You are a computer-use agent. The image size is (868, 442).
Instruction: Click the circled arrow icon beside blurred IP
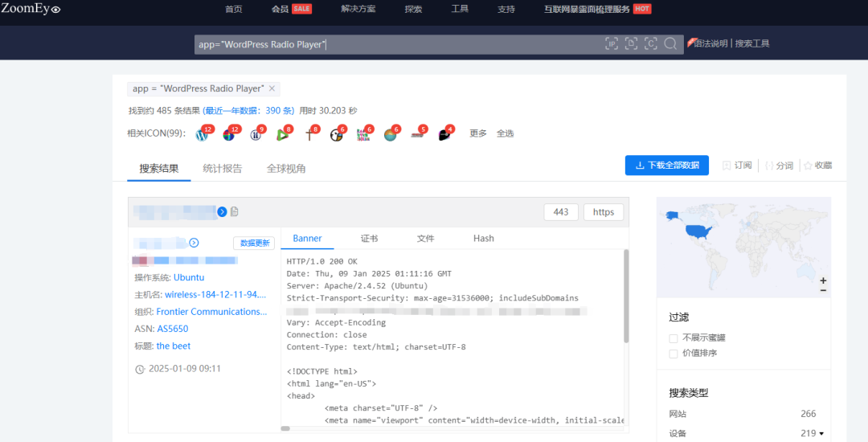coord(194,243)
